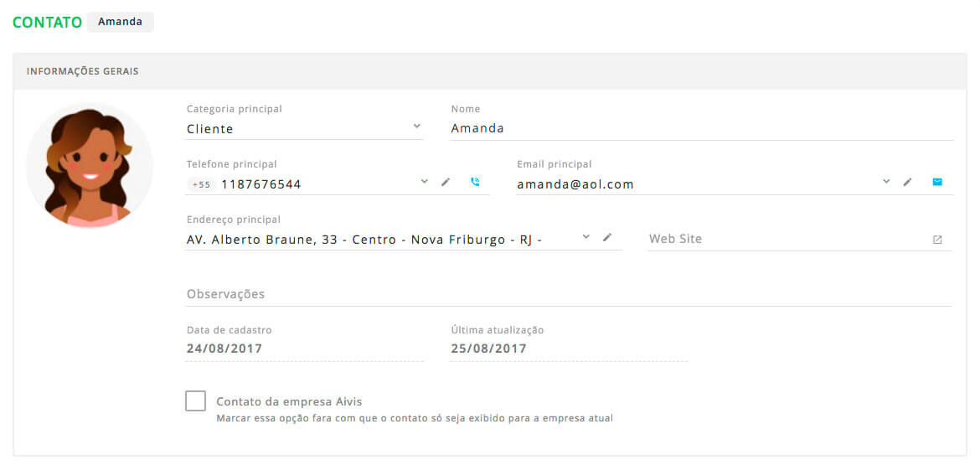
Task: Click the pencil edit icon for Endereço principal
Action: point(607,237)
